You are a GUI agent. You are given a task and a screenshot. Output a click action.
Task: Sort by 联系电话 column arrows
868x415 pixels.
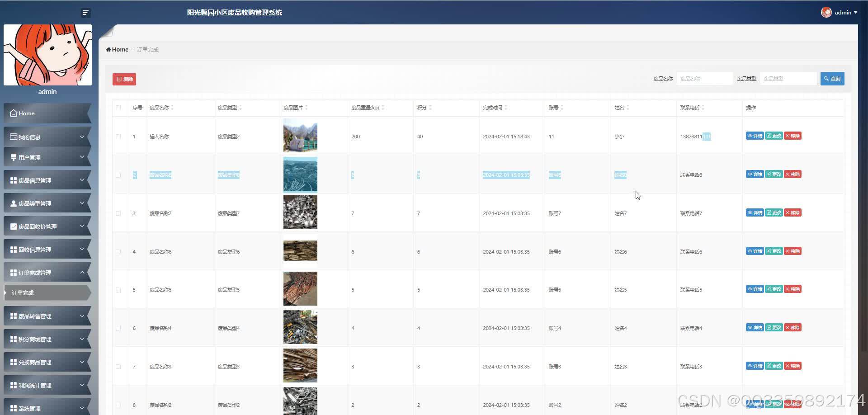click(703, 108)
